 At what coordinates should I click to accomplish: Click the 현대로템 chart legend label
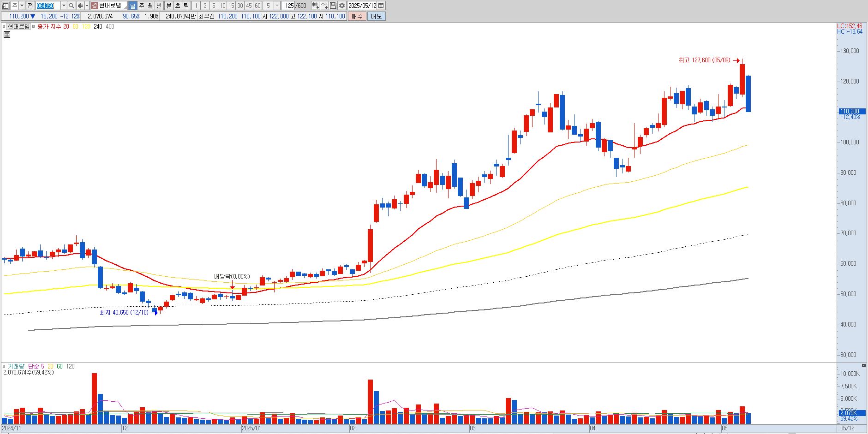pyautogui.click(x=18, y=26)
